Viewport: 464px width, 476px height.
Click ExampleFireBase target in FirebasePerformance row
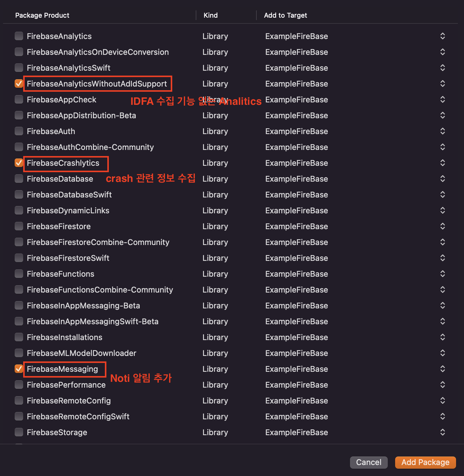pyautogui.click(x=297, y=385)
